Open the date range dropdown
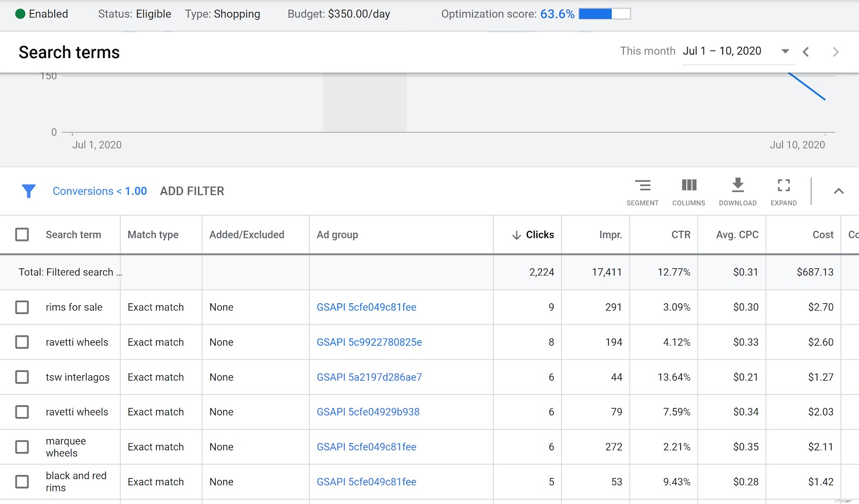This screenshot has width=859, height=504. pyautogui.click(x=785, y=51)
